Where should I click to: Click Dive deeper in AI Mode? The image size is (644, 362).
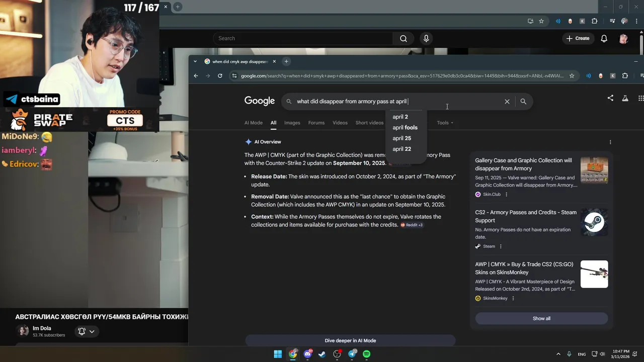click(x=350, y=340)
